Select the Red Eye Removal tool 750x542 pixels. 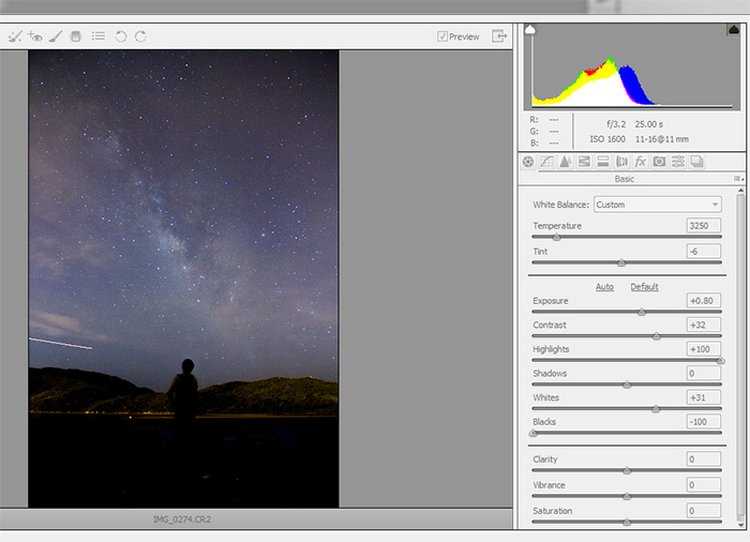click(35, 37)
